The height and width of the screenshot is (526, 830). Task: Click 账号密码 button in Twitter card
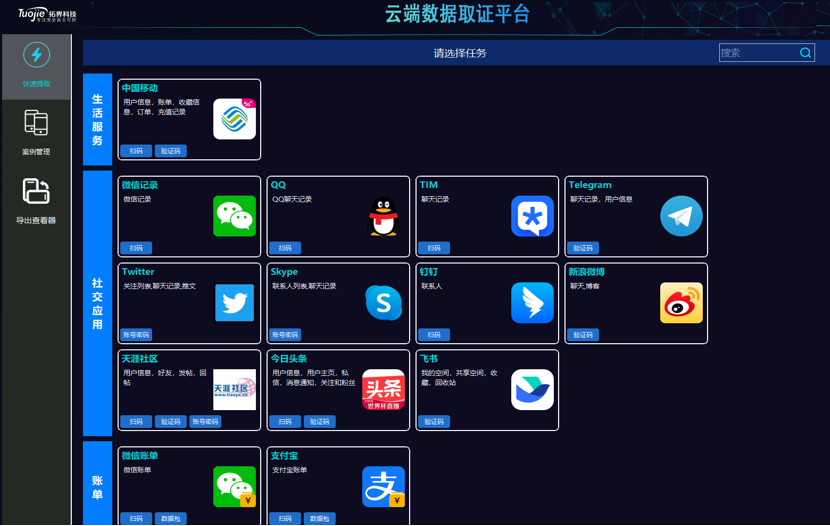[x=136, y=334]
